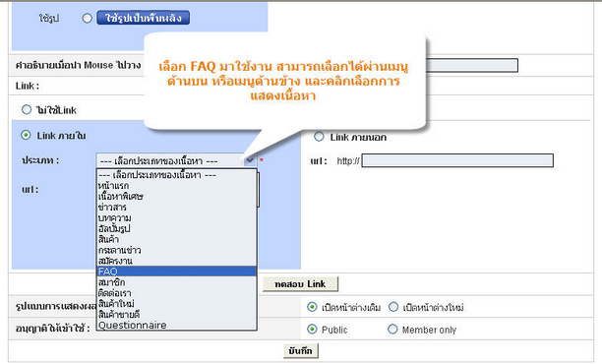Select ติดต่อเรา in the dropdown list
The height and width of the screenshot is (364, 602).
[177, 293]
